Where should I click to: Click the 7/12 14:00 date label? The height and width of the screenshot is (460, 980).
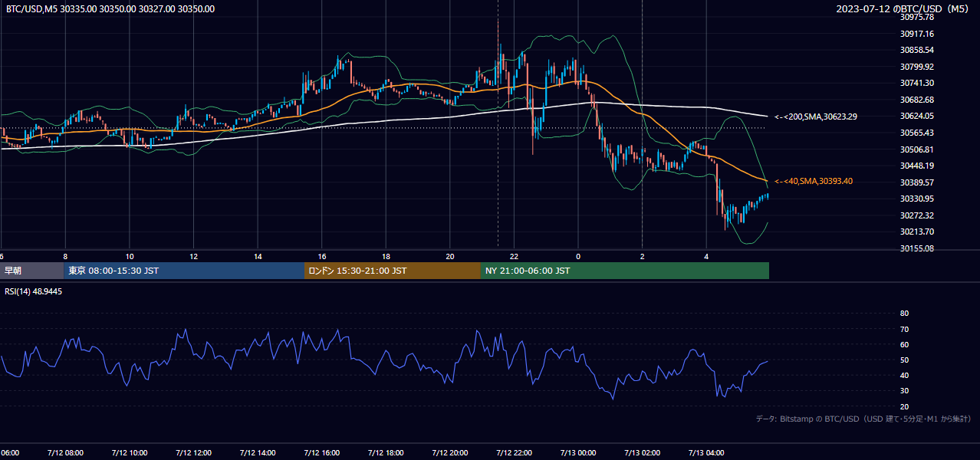click(257, 452)
